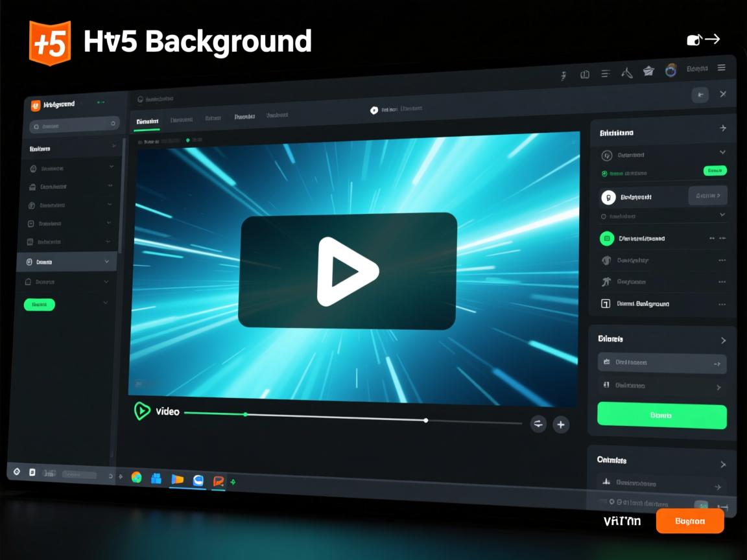This screenshot has height=560, width=747.
Task: Click the green circle icon in right panel list
Action: coord(606,239)
